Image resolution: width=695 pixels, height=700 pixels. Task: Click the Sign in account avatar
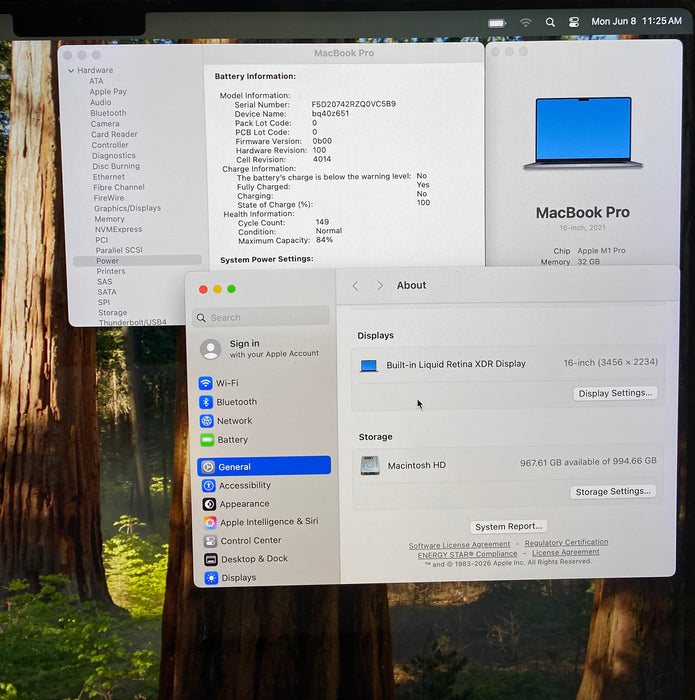(x=211, y=349)
